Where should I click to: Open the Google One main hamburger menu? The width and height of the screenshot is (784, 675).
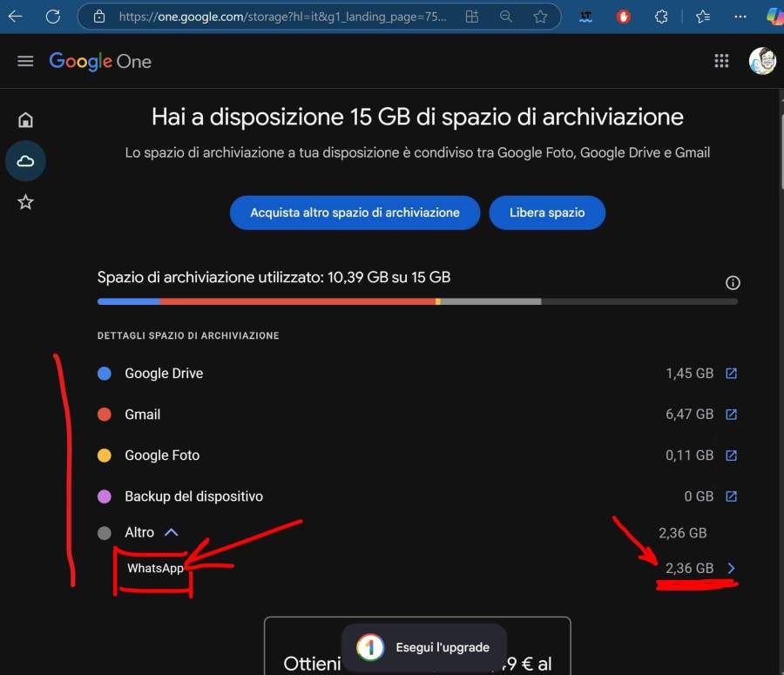point(25,61)
